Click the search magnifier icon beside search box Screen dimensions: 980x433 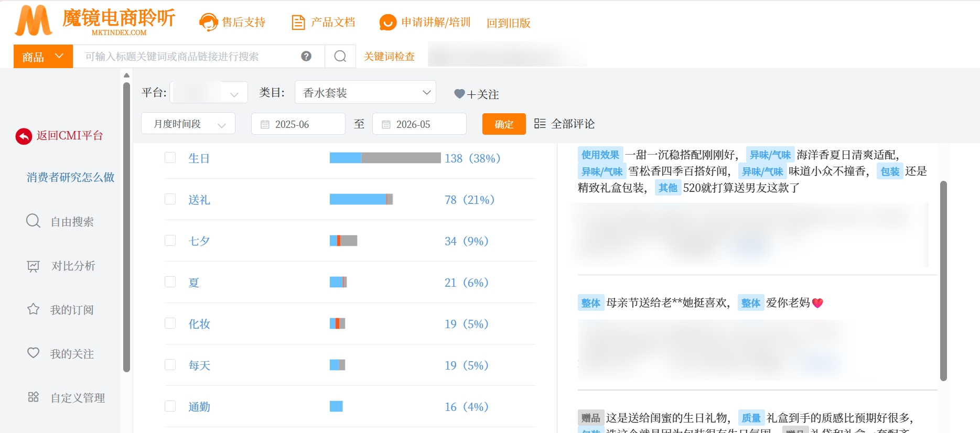pos(340,56)
